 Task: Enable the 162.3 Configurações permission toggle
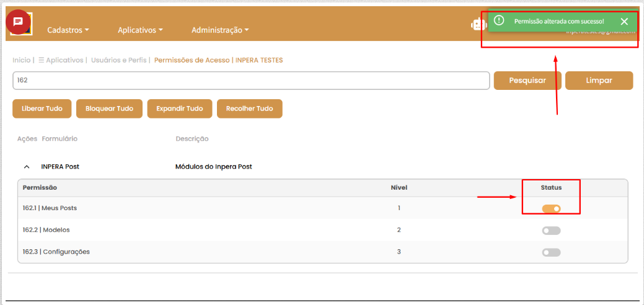(x=551, y=252)
